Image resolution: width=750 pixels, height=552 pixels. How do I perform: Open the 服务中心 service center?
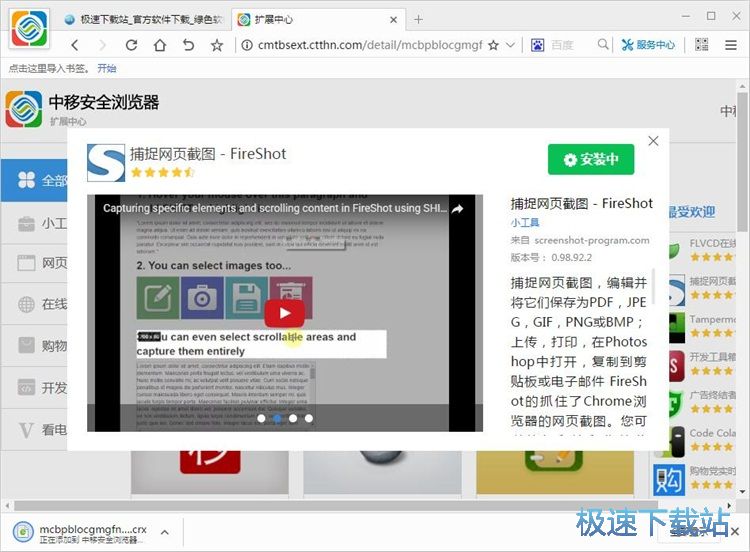[x=648, y=45]
